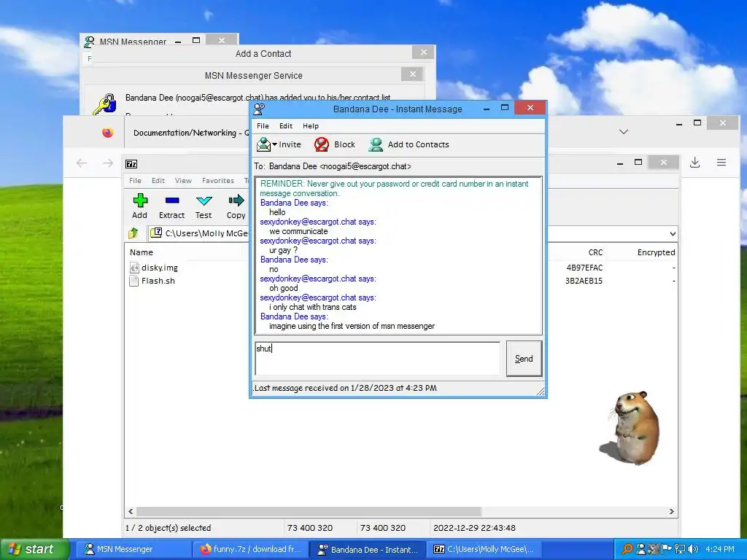
Task: Block this contact using the Block icon
Action: [322, 144]
